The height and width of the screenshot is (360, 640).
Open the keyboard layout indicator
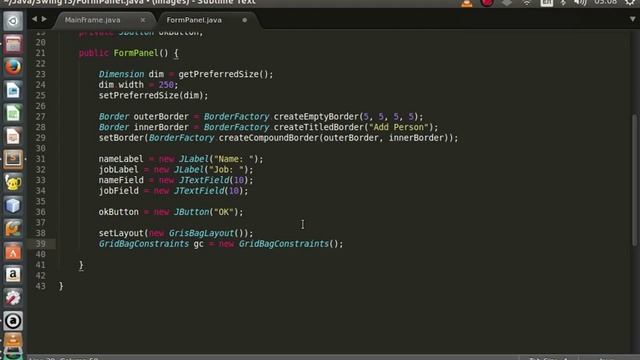click(547, 3)
